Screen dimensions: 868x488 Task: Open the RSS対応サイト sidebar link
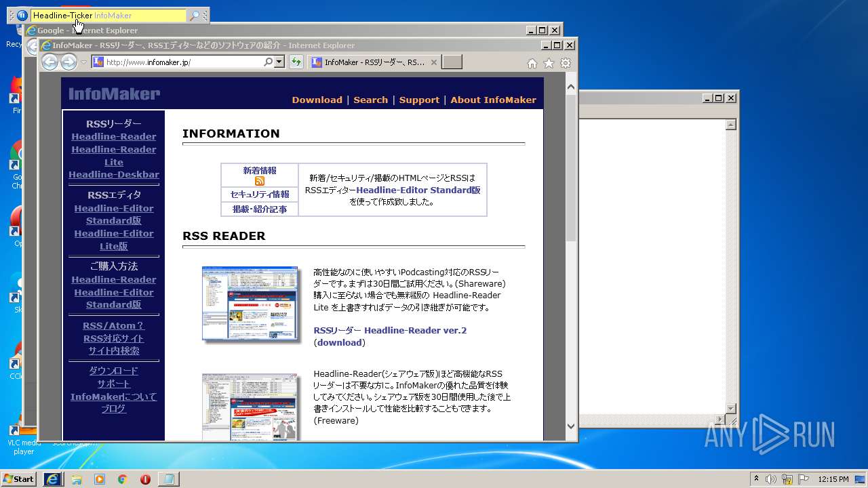pos(114,338)
